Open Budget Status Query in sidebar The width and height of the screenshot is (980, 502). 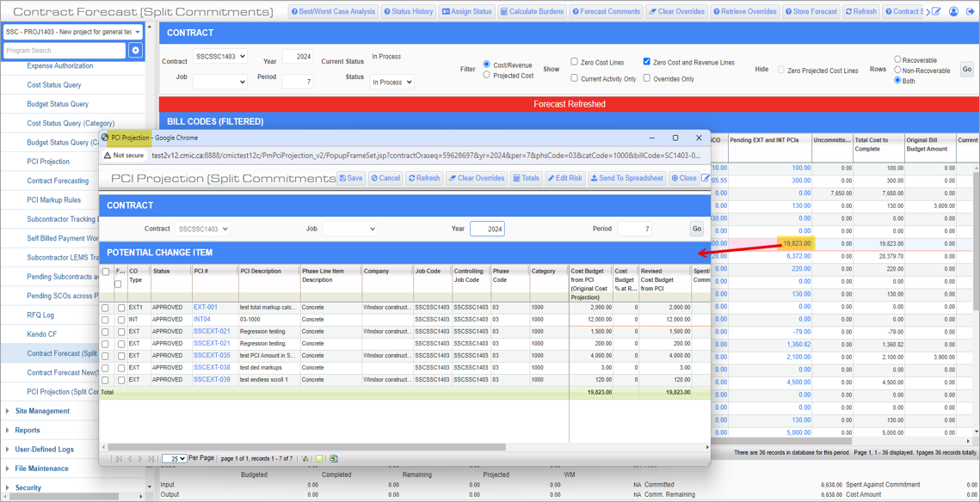pyautogui.click(x=58, y=104)
